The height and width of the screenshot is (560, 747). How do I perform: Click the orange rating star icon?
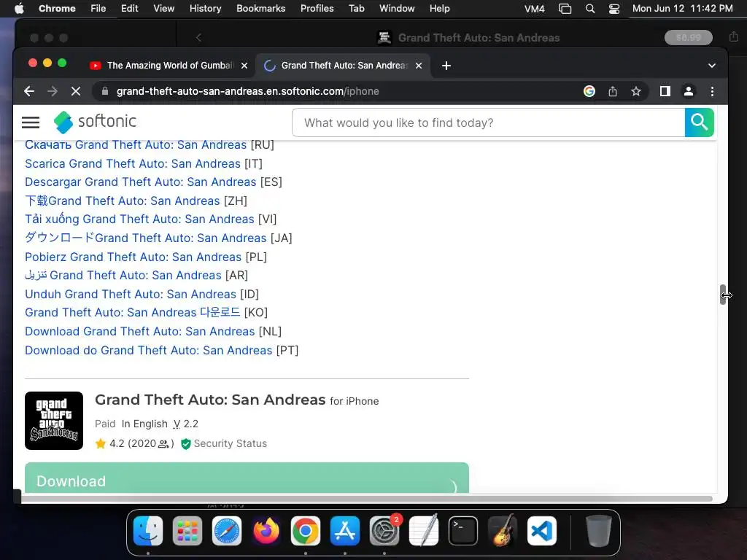(101, 444)
